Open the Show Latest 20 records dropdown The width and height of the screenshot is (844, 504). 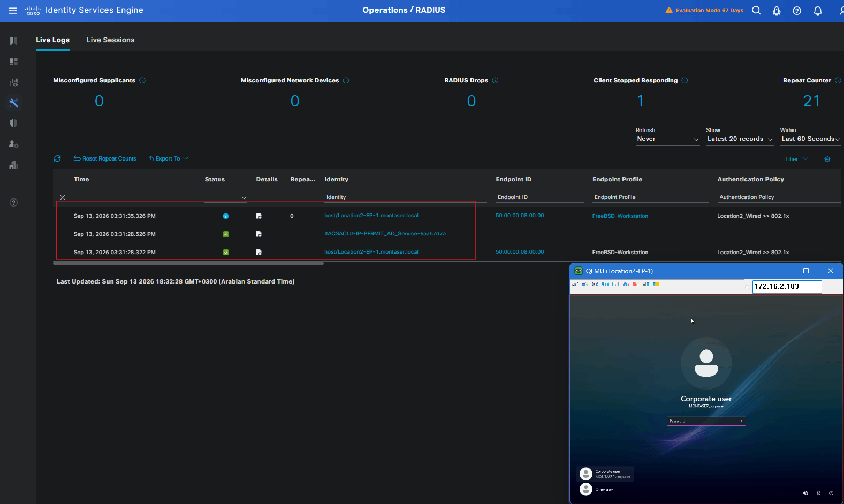[740, 139]
